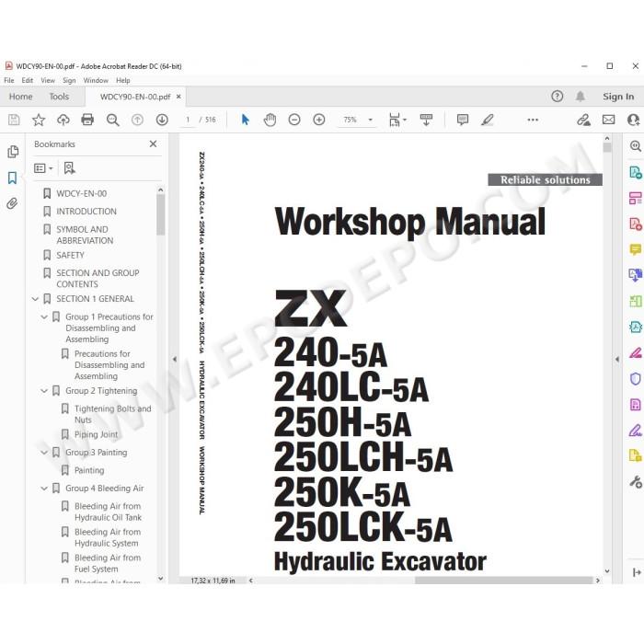Image resolution: width=644 pixels, height=644 pixels.
Task: Zoom out with the minus icon
Action: click(x=294, y=120)
